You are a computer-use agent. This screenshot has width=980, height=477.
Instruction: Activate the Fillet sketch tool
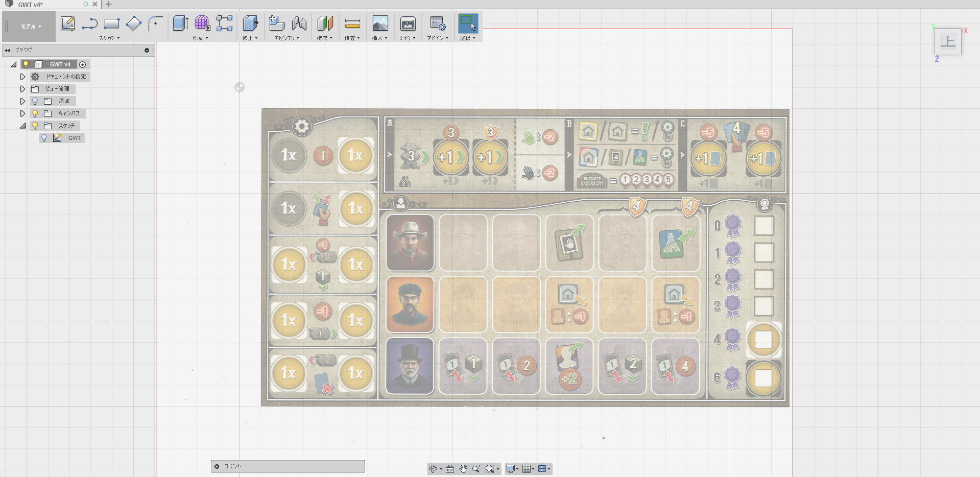[x=155, y=23]
